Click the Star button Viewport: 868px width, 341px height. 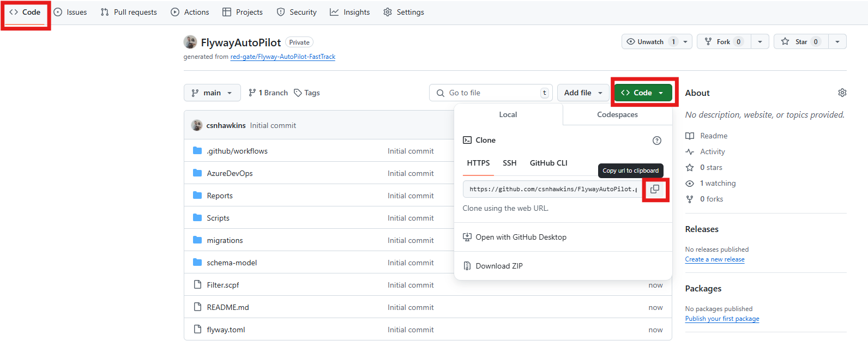[x=800, y=41]
